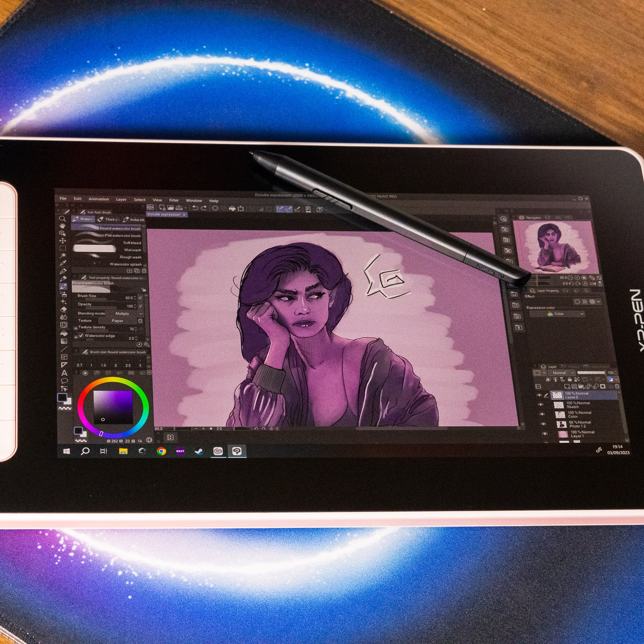Click the Clip Studio spiral icon in toolbar
Screen dimensions: 644x644
pos(150,207)
